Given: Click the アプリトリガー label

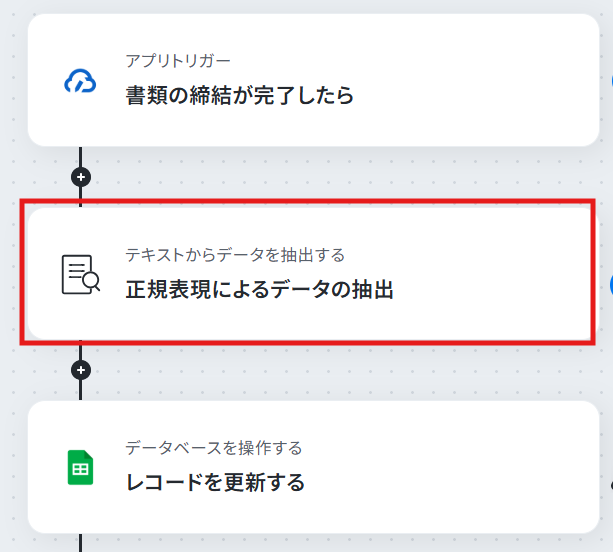Looking at the screenshot, I should (178, 61).
